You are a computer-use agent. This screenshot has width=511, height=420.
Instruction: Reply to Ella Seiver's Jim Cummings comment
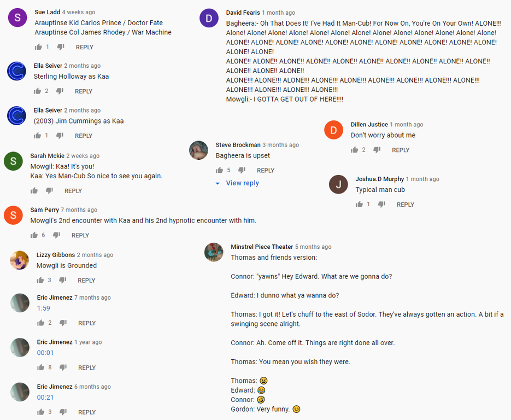point(84,136)
